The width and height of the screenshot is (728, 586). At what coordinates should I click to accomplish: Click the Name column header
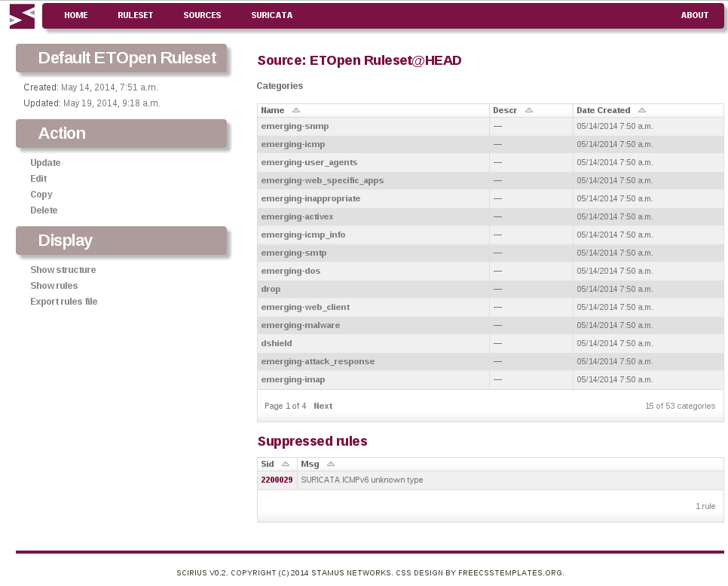click(x=273, y=110)
